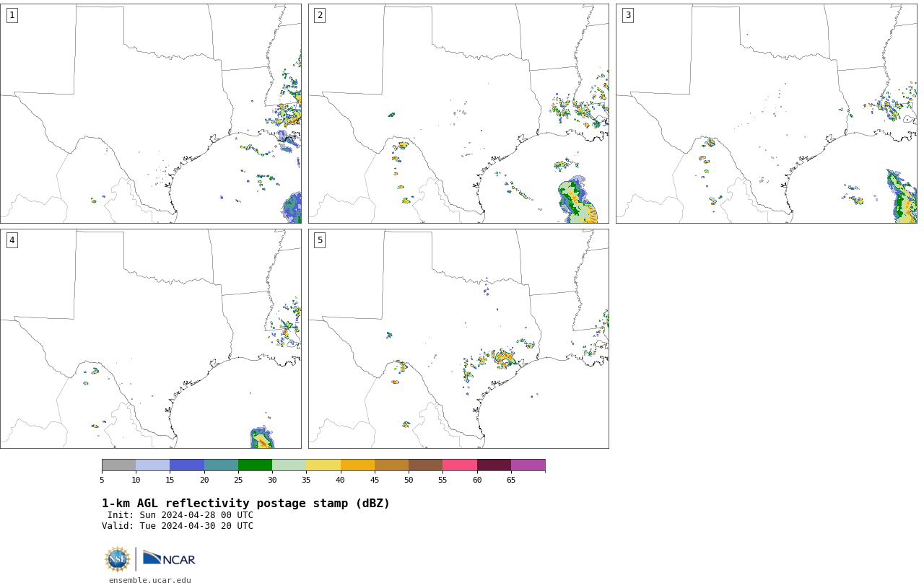This screenshot has width=924, height=588.
Task: Click the blue 15-20 dBZ swatch
Action: point(187,465)
